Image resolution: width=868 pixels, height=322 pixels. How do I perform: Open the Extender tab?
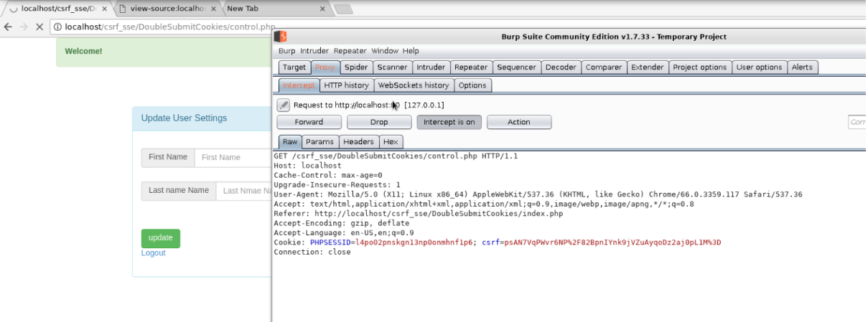coord(647,67)
